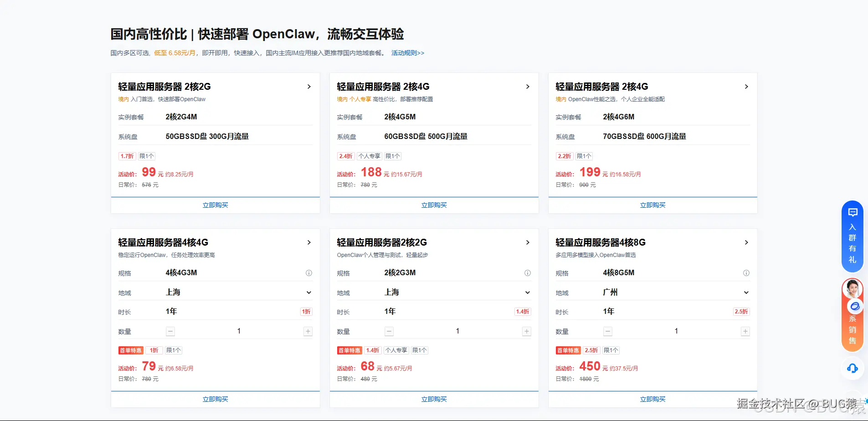Click the 首单特惠 tag on the 79元 card

[131, 350]
